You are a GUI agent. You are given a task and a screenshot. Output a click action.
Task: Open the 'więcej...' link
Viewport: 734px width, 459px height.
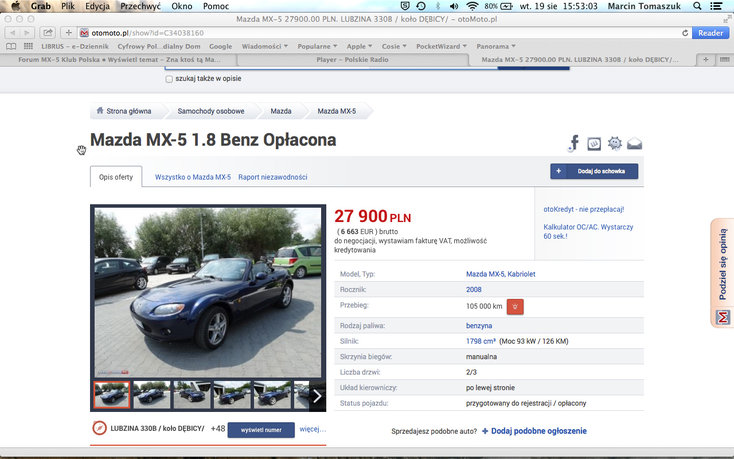point(312,429)
